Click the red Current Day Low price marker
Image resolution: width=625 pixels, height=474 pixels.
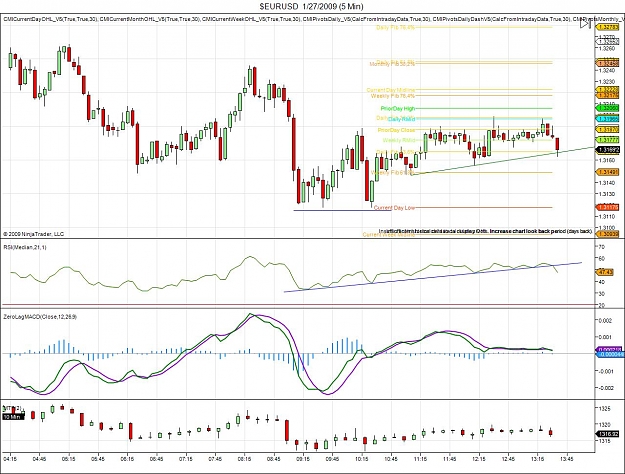[x=607, y=207]
